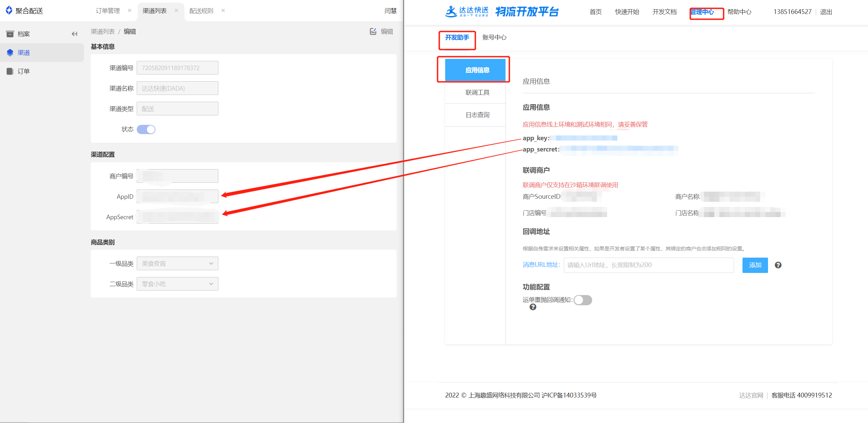Viewport: 868px width, 423px height.
Task: Click the 消息URL地址 input field
Action: coord(648,265)
